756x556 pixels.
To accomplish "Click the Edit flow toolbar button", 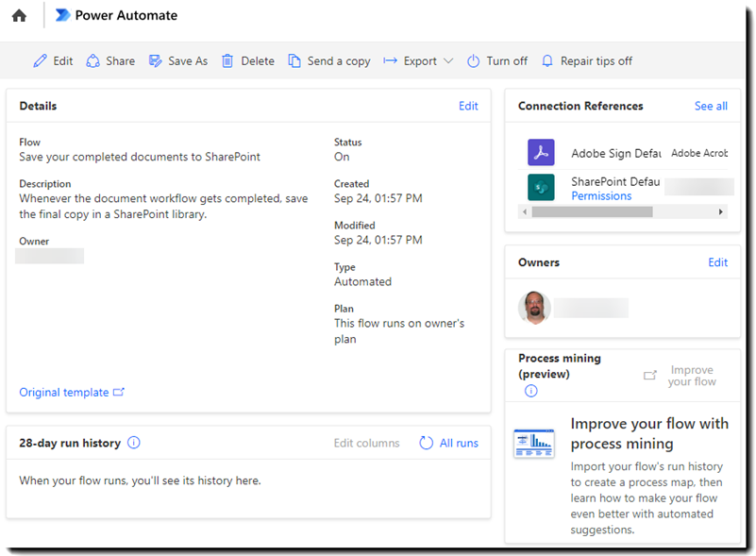I will 53,61.
